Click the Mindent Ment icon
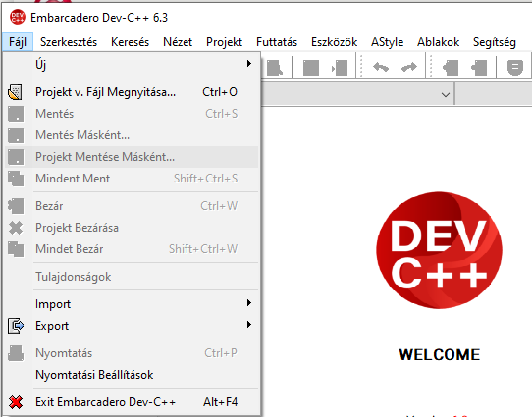This screenshot has height=417, width=532. (16, 179)
